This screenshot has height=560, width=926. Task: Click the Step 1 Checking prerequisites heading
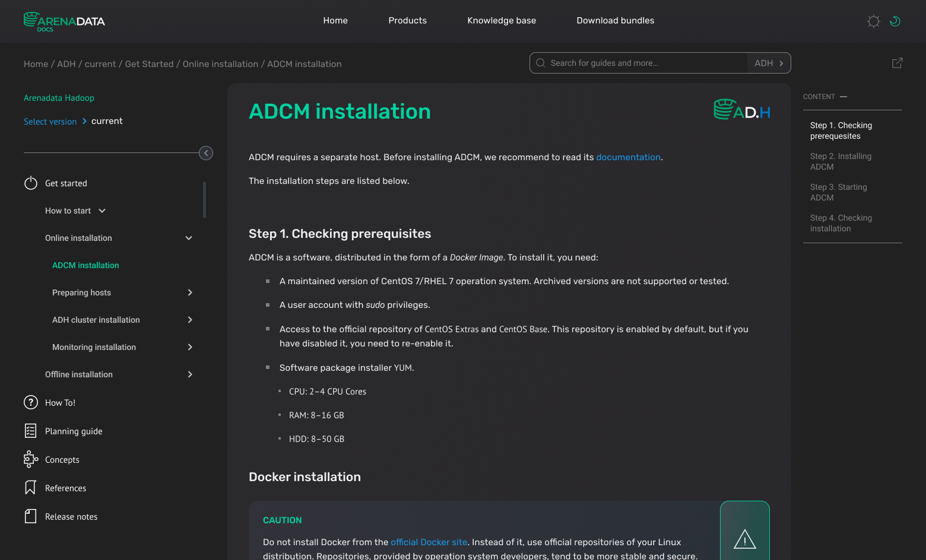[340, 234]
